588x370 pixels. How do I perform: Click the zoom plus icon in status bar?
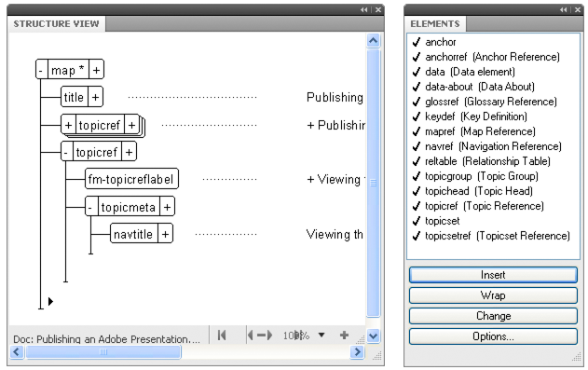344,335
